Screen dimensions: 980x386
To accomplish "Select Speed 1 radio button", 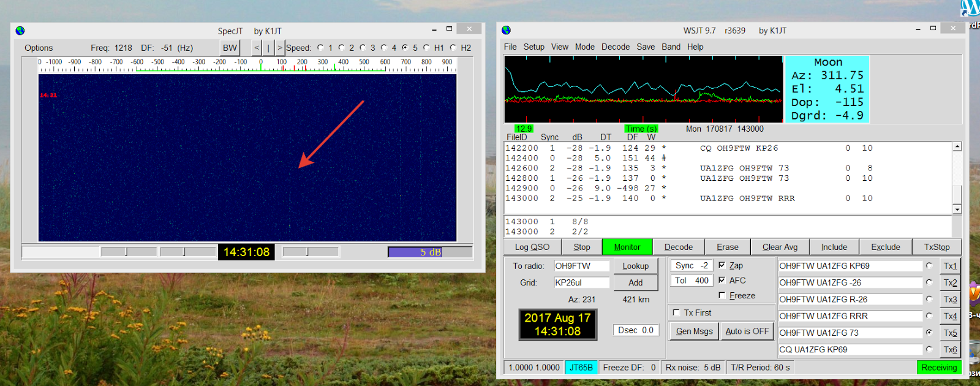I will tap(320, 48).
